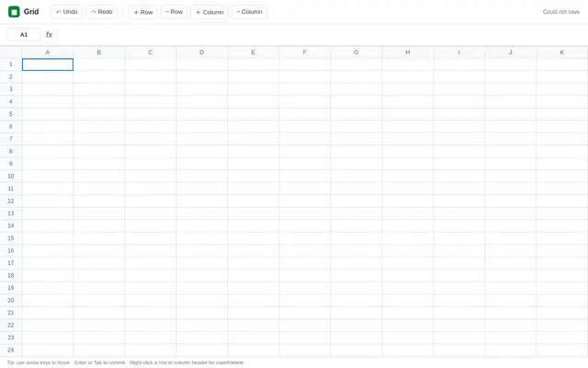Select column C header
Screen dimensions: 588x368
coord(151,52)
